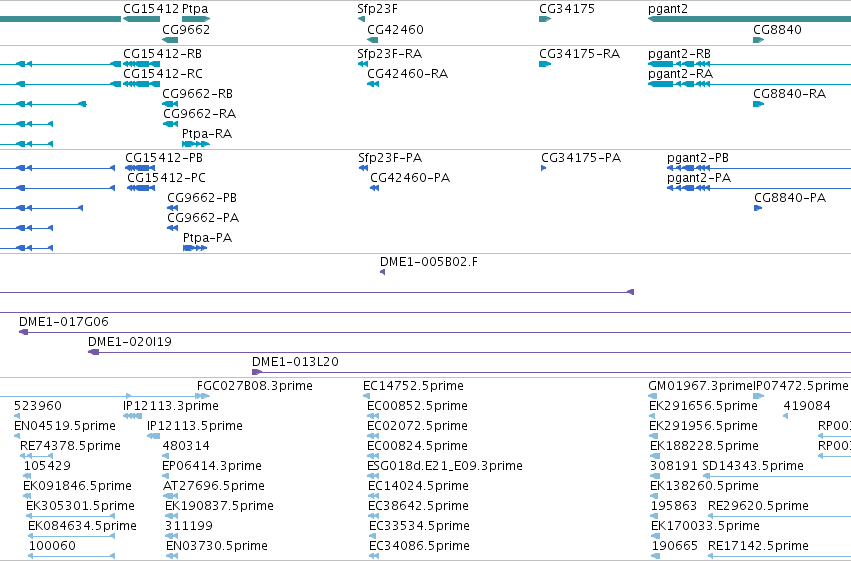Click the CG9662-PB protein label
Viewport: 851px width, 561px height.
coord(202,198)
